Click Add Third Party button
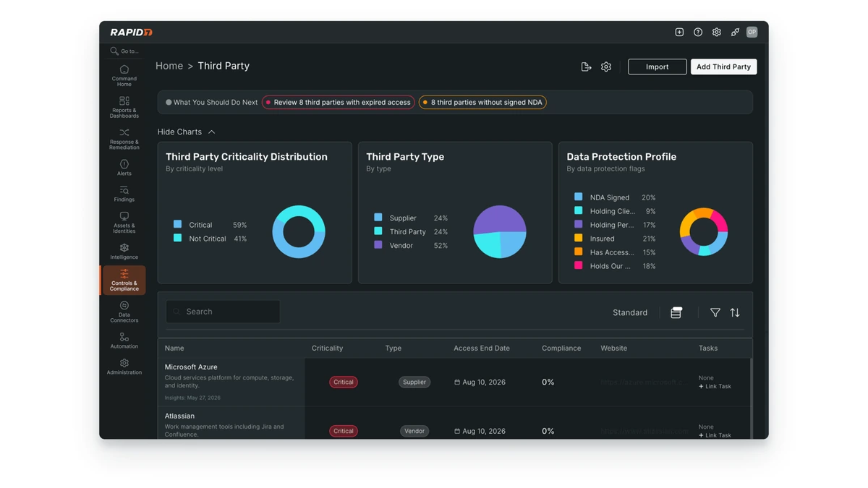The image size is (868, 488). [x=723, y=67]
